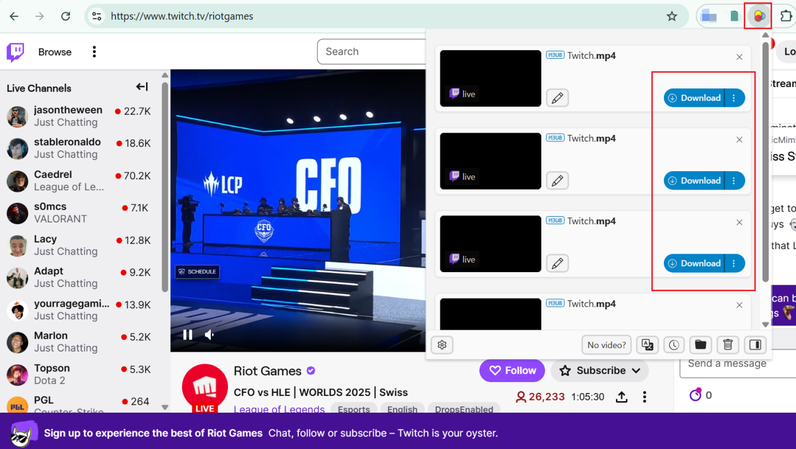Open the three-dot menu beside Browse
This screenshot has height=449, width=796.
click(94, 52)
